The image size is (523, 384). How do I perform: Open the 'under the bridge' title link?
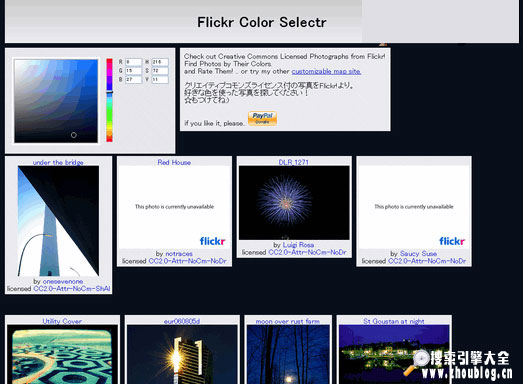tap(58, 162)
